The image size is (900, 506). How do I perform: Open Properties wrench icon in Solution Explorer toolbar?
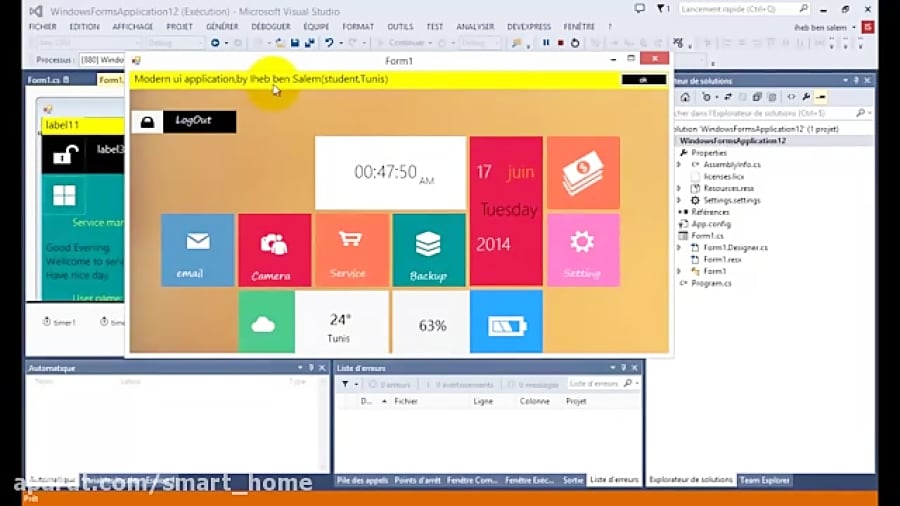(x=806, y=97)
